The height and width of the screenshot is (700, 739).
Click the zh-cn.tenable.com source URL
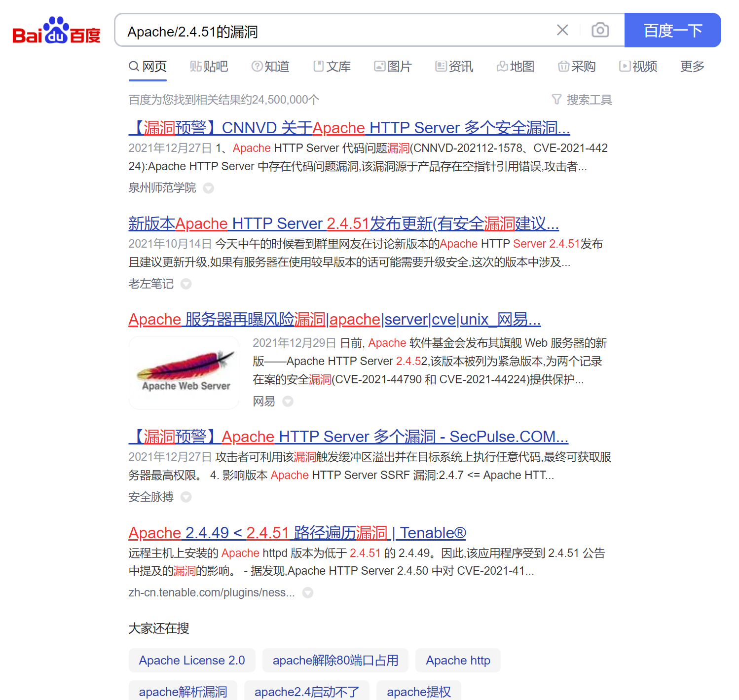(212, 592)
